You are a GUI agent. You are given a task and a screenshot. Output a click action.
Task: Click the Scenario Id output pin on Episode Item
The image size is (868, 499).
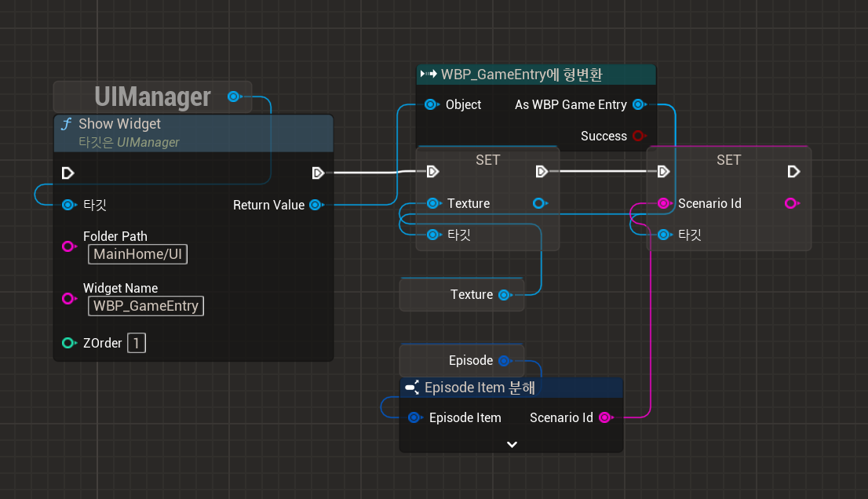tap(604, 417)
